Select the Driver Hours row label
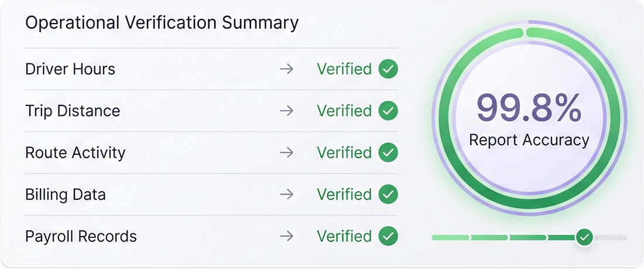The width and height of the screenshot is (644, 269). 70,69
